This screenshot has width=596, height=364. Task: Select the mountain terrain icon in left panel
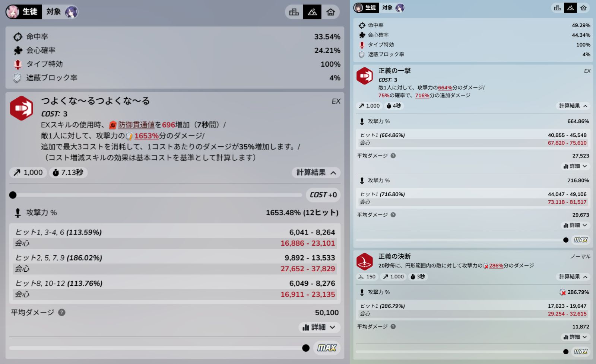tap(312, 12)
